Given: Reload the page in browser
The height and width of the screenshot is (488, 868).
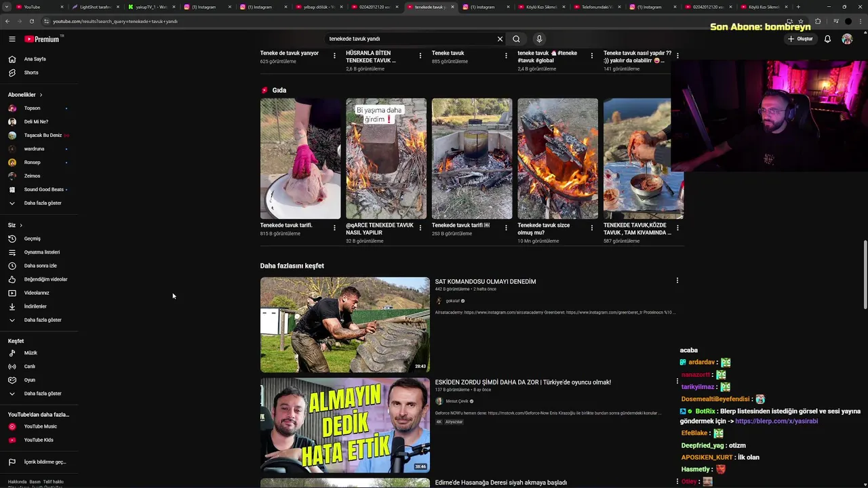Looking at the screenshot, I should pyautogui.click(x=32, y=21).
